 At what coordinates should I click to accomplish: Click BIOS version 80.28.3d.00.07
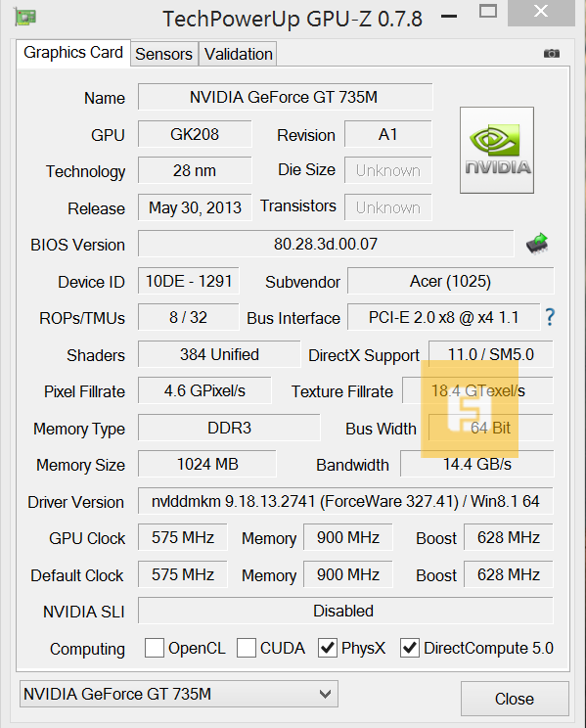(x=326, y=244)
